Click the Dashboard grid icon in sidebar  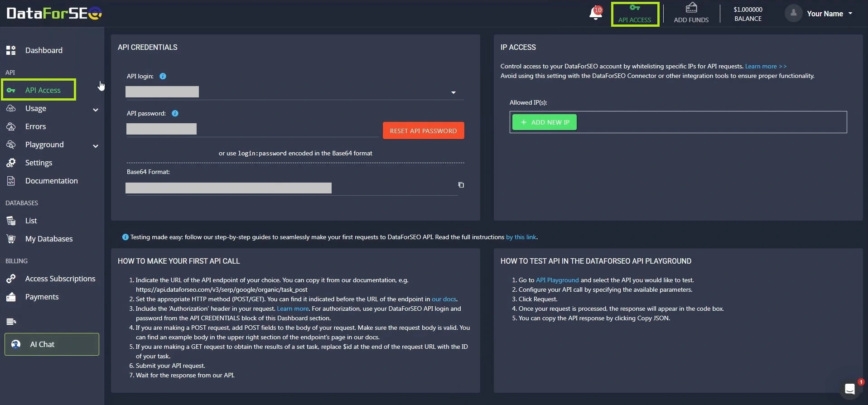11,50
